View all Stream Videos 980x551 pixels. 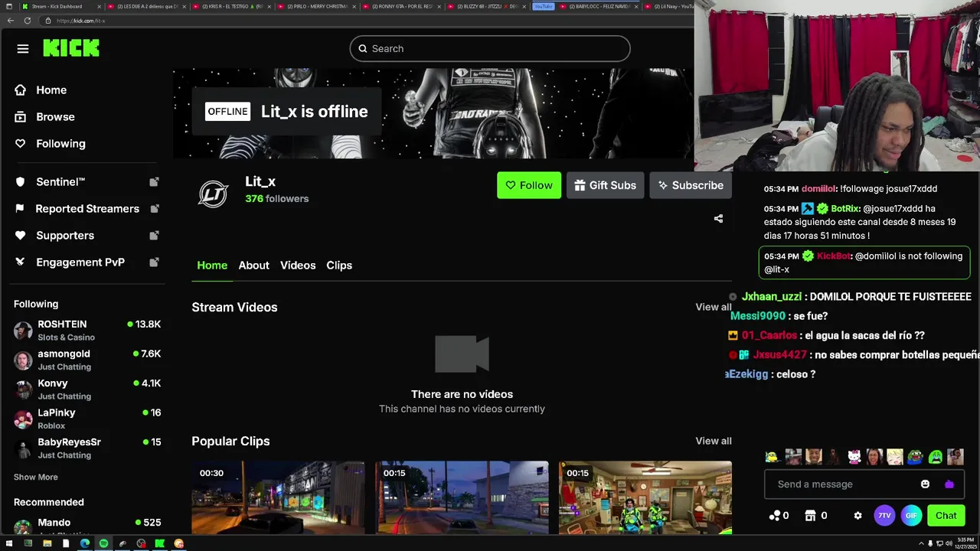[x=713, y=307]
